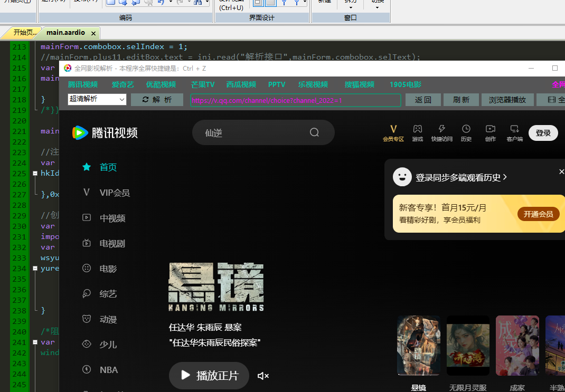Select the VIP会员 sidebar icon
Screen dimensions: 565x392
point(87,192)
